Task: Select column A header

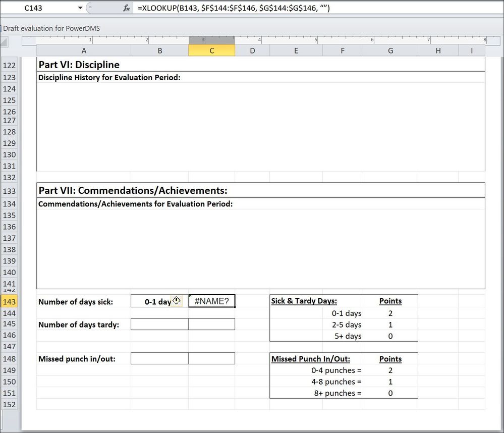Action: point(84,50)
